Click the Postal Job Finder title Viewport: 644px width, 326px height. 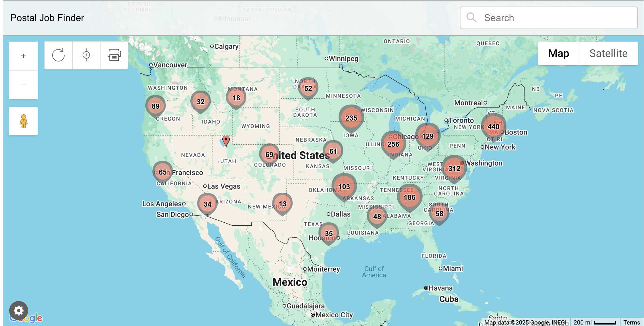coord(47,18)
